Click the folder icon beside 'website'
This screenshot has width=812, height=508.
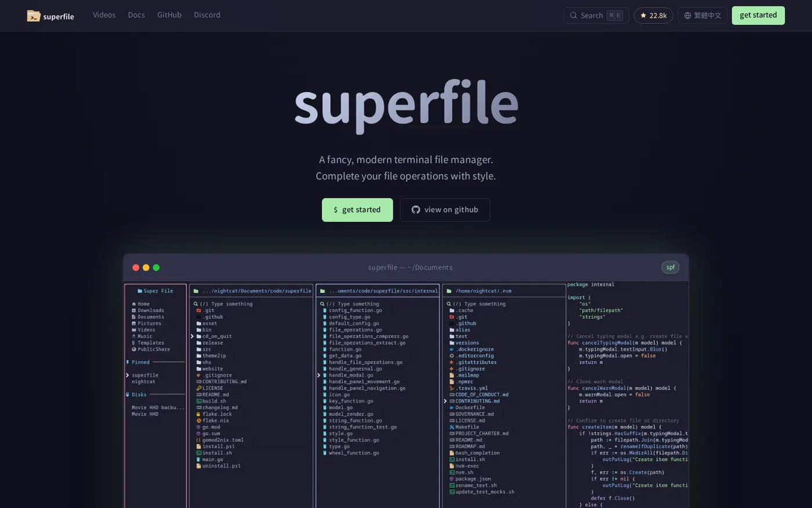[199, 369]
